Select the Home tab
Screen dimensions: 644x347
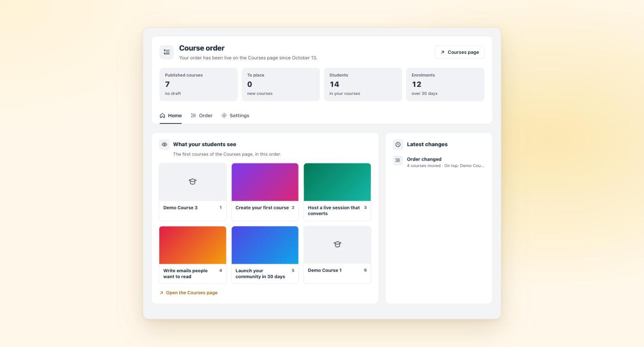[171, 115]
